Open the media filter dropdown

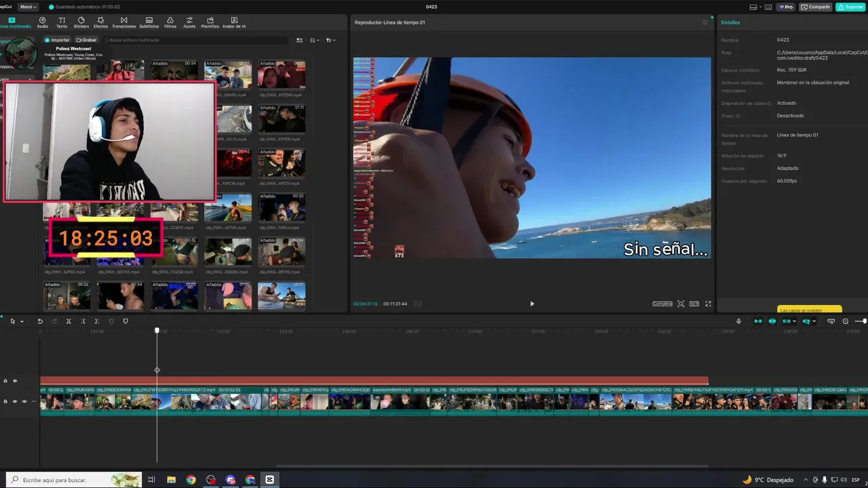[x=330, y=40]
